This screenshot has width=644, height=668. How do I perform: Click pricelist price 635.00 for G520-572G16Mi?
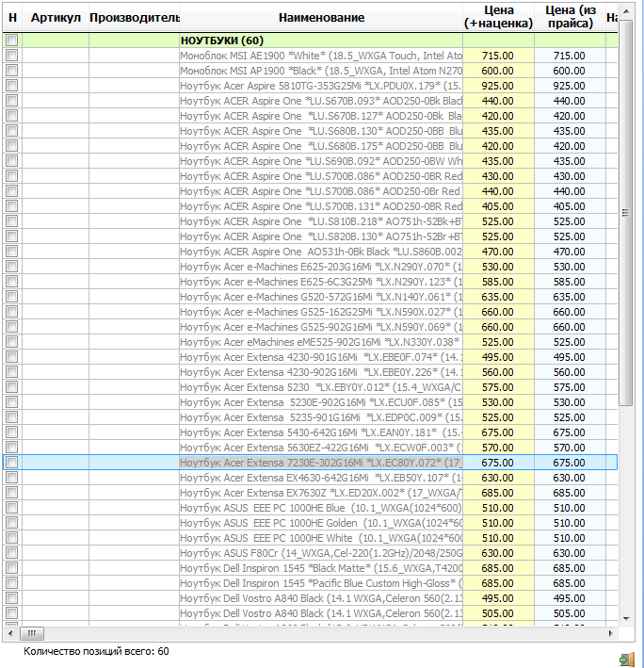click(569, 297)
